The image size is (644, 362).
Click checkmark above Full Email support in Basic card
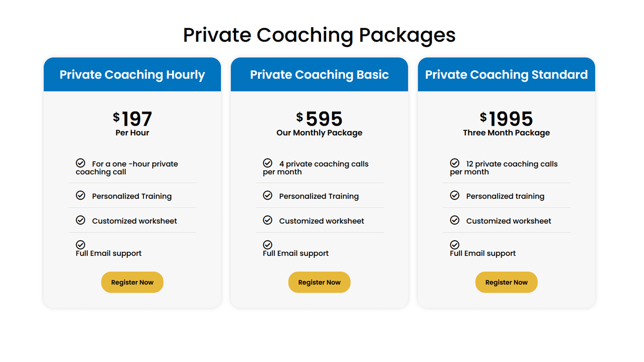pos(268,245)
